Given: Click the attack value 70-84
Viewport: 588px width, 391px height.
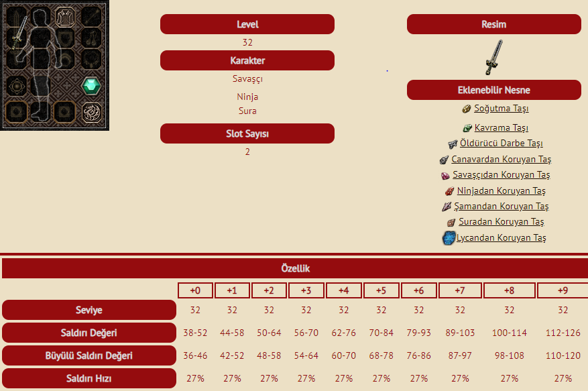Looking at the screenshot, I should point(381,333).
